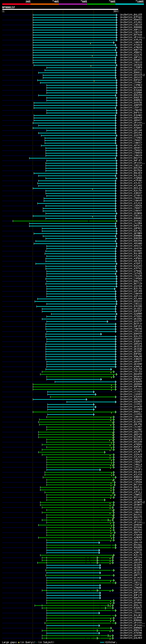Click UniRef100_Q32SG4 label
Image resolution: width=146 pixels, height=644 pixels.
[131, 286]
